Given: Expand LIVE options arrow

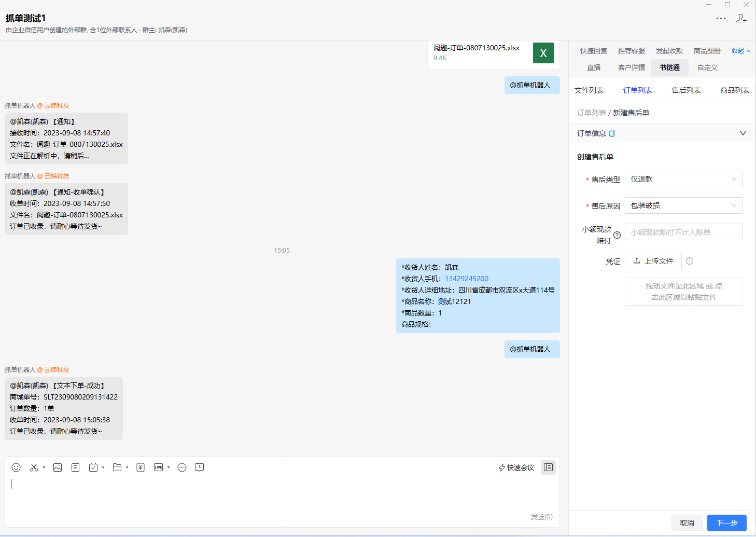Looking at the screenshot, I should point(169,467).
